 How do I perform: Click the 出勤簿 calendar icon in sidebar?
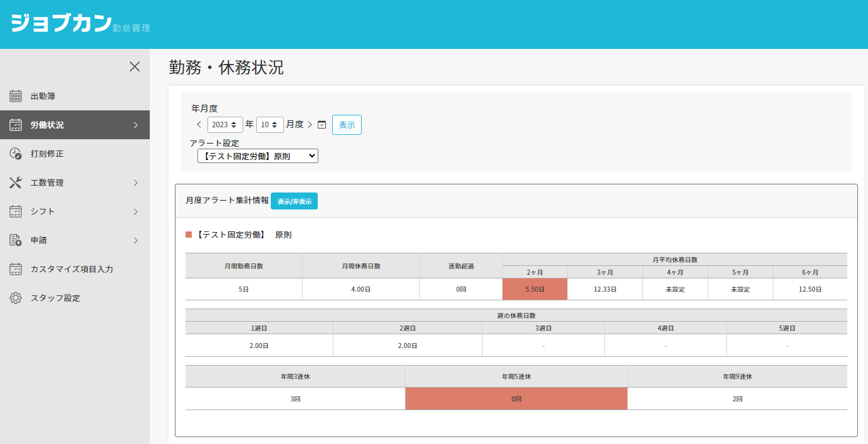click(x=16, y=96)
